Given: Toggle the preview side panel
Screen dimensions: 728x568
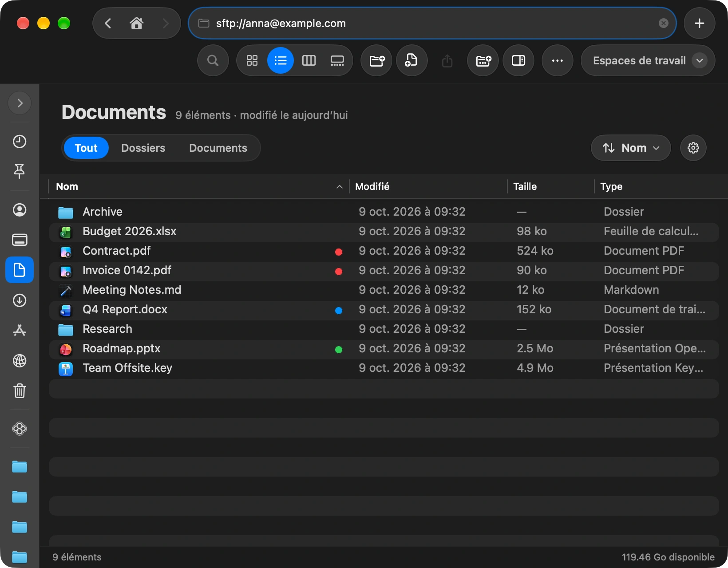Looking at the screenshot, I should pyautogui.click(x=518, y=60).
